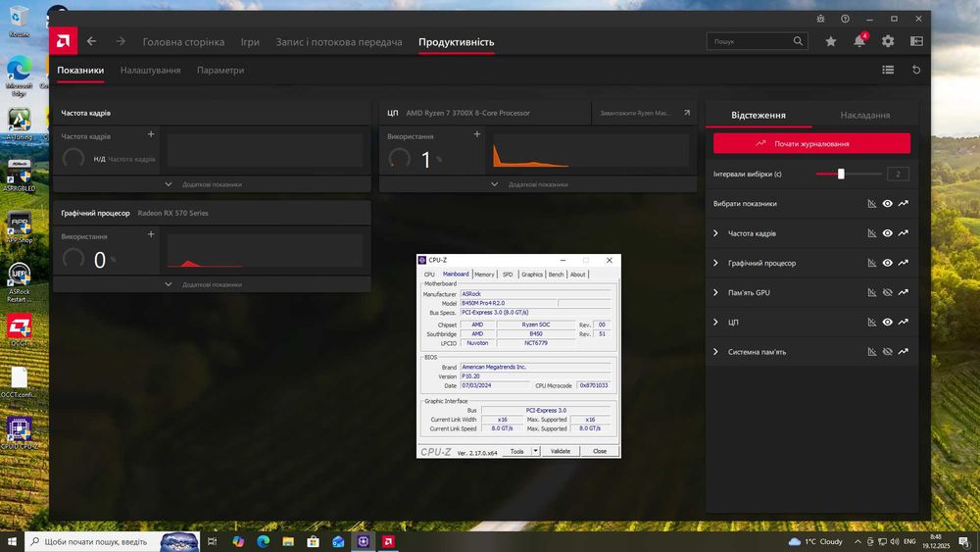Show Системна пам'ять via eye icon

click(888, 352)
